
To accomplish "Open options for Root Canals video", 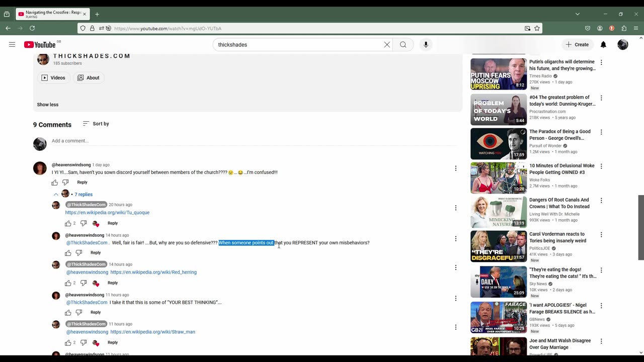I will 601,201.
